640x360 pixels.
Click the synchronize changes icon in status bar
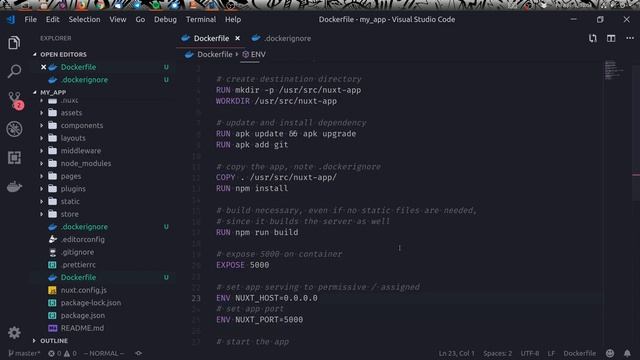(x=138, y=353)
